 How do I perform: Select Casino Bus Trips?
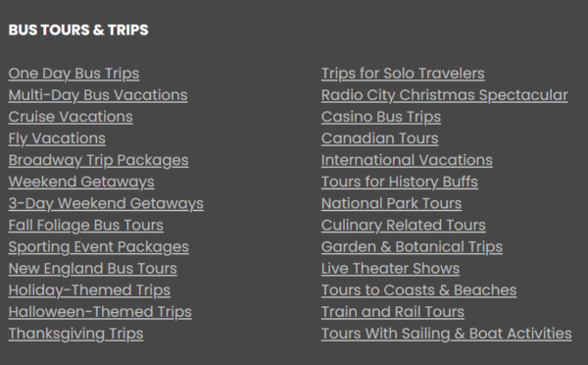click(381, 117)
